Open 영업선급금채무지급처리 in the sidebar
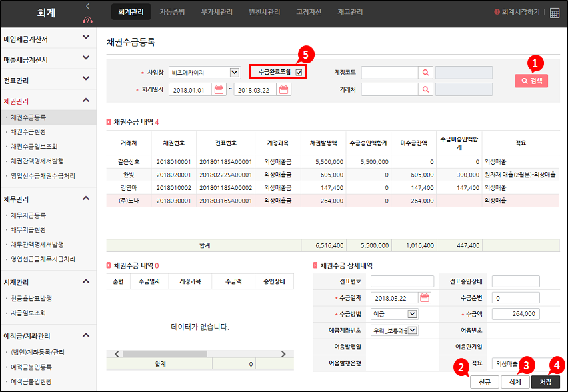Image resolution: width=568 pixels, height=392 pixels. (43, 259)
